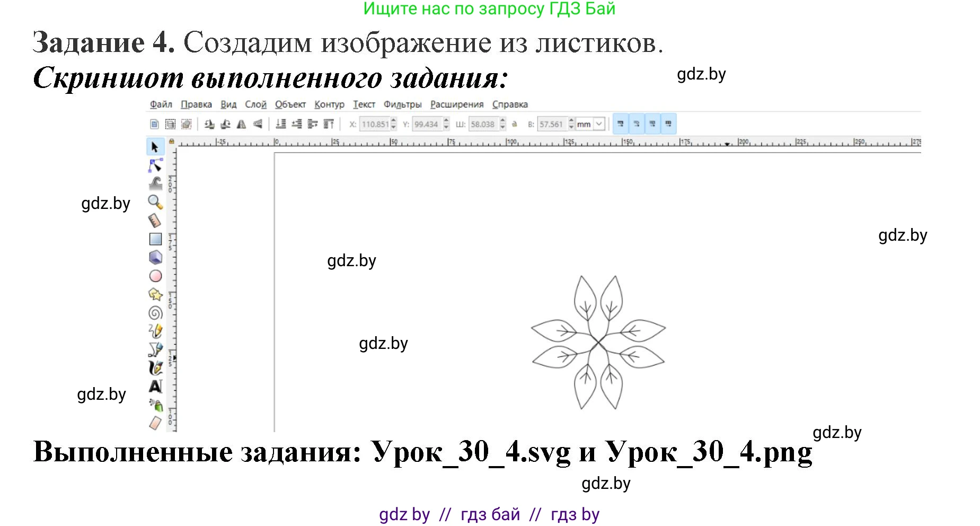Toggle the layer lock above the vertical ruler
Image resolution: width=980 pixels, height=526 pixels.
tap(171, 142)
